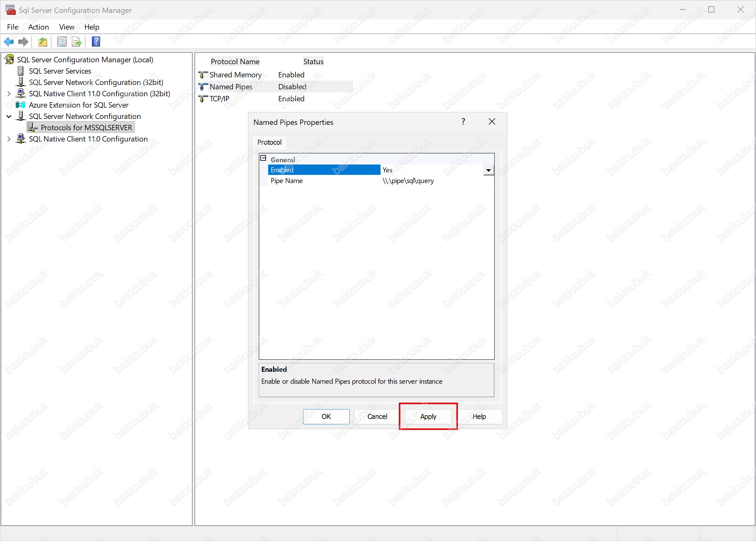This screenshot has height=541, width=756.
Task: Select SQL Server Services in tree
Action: [60, 71]
